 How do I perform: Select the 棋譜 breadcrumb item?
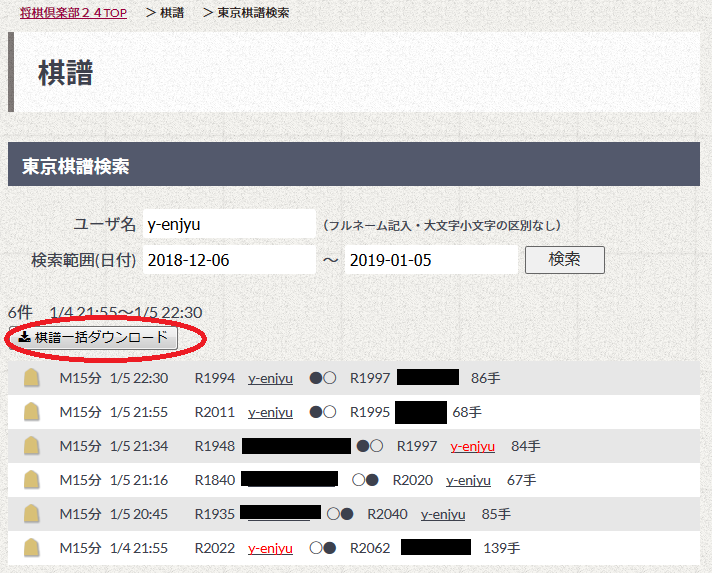click(171, 13)
